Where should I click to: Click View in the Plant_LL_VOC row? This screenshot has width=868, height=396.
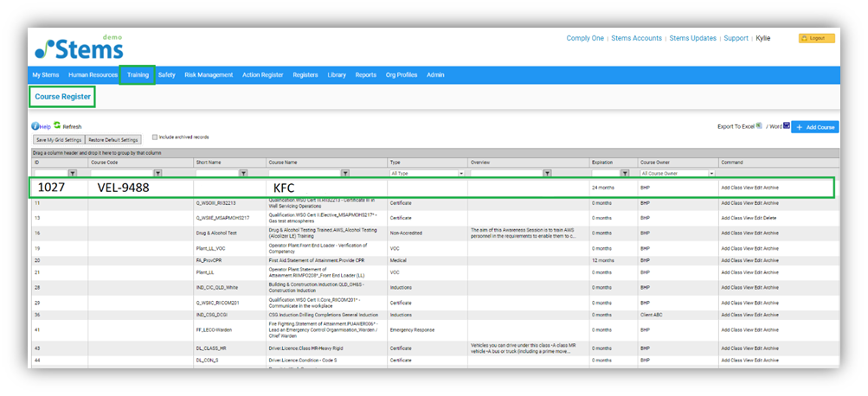(x=749, y=248)
